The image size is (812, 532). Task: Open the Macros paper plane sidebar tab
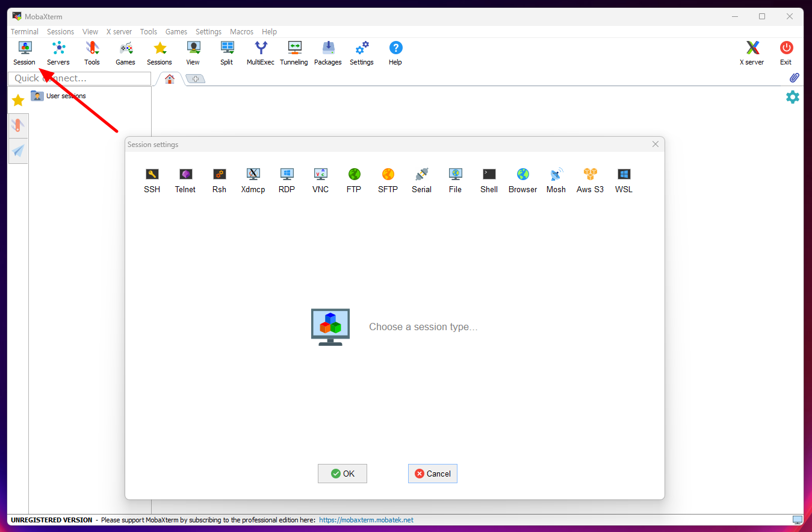(18, 151)
